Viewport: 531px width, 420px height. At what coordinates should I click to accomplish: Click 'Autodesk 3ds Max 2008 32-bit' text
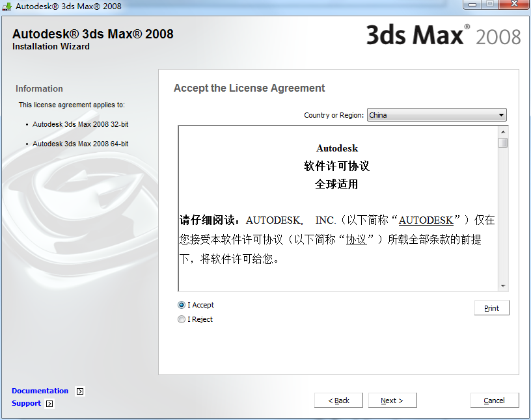[80, 124]
